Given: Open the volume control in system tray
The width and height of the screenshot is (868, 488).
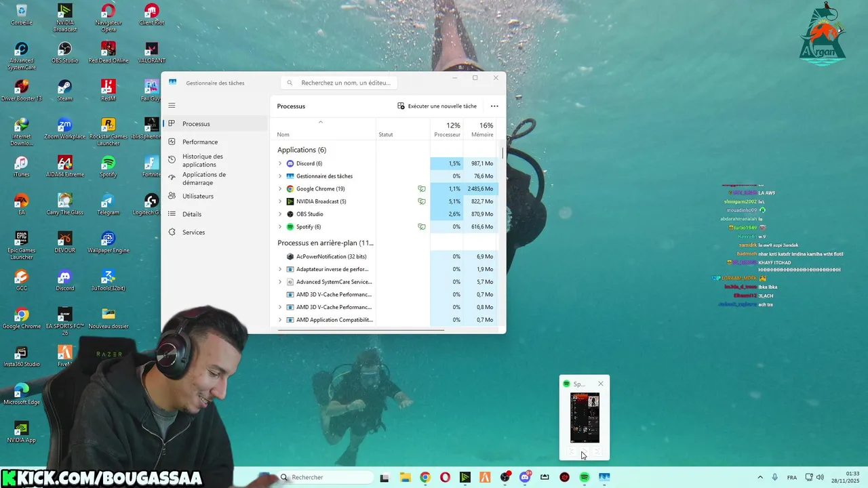Looking at the screenshot, I should pyautogui.click(x=820, y=477).
